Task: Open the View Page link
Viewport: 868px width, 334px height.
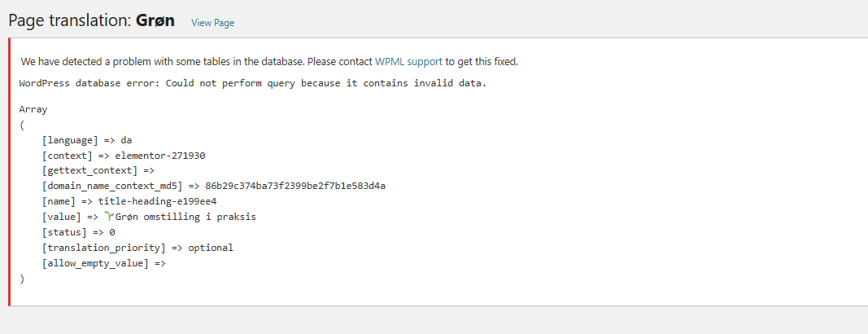Action: point(212,23)
